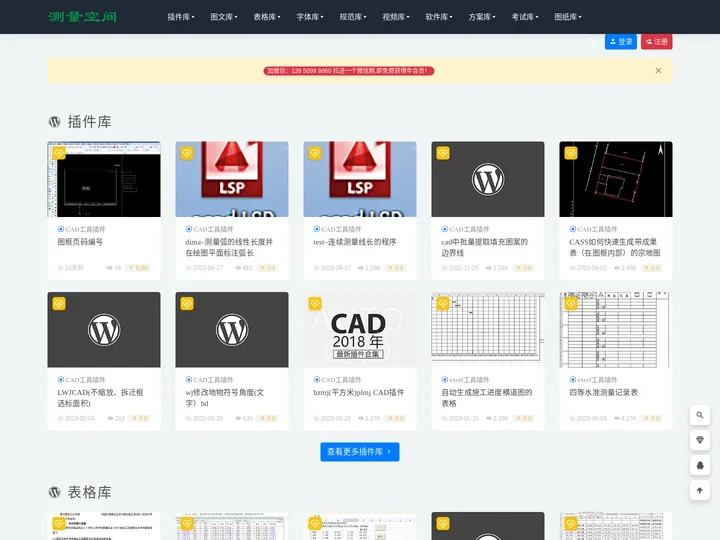Click VIP badge on LWJCAD card
720x540 pixels.
coord(59,304)
